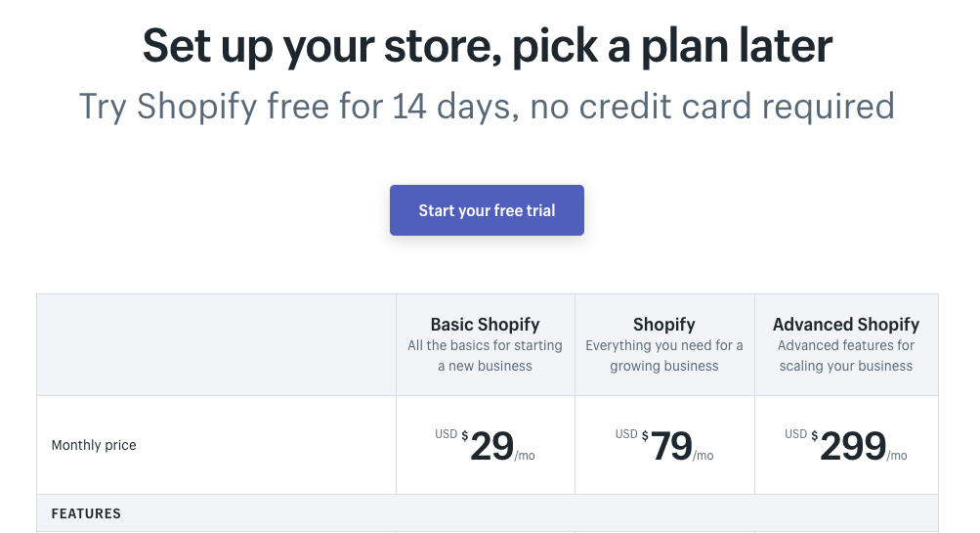The image size is (980, 533).
Task: Click All the basics for starting description
Action: coord(485,355)
